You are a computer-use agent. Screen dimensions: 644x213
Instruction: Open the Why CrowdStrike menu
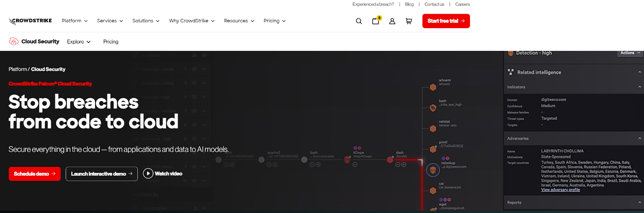(x=192, y=21)
